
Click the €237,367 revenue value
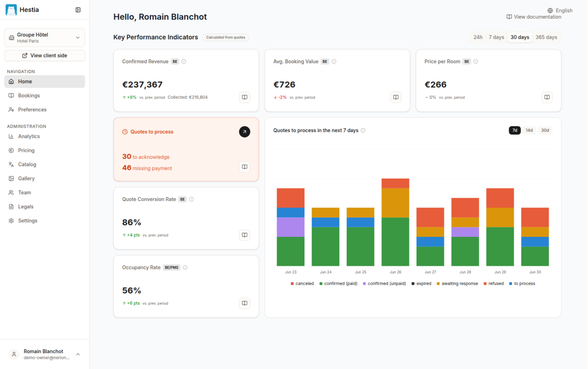click(x=142, y=85)
